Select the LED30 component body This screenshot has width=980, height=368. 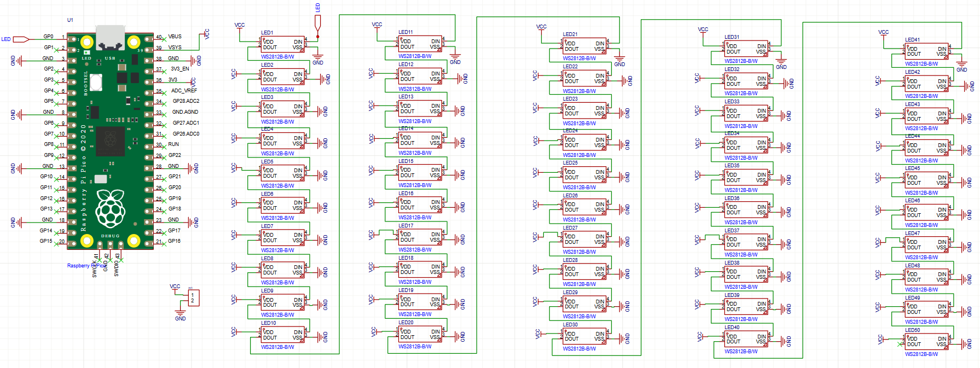pos(584,336)
